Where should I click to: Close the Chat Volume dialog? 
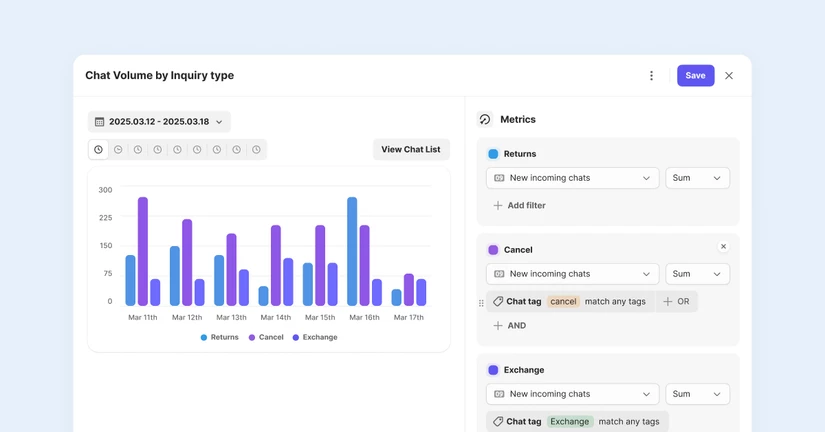point(729,76)
